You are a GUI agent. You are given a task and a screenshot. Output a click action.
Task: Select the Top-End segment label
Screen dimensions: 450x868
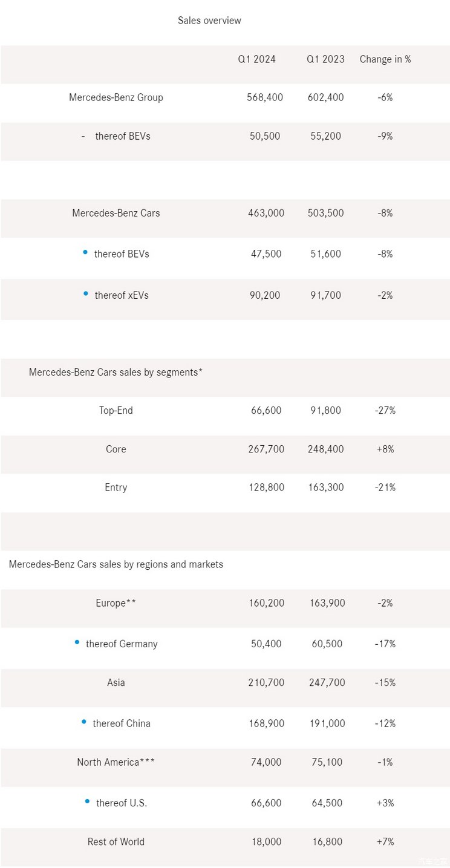pos(116,410)
